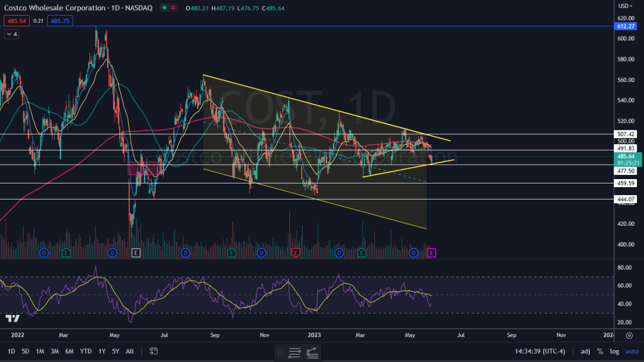Select the trend line drawing tool icon
The width and height of the screenshot is (644, 362).
coord(312,352)
